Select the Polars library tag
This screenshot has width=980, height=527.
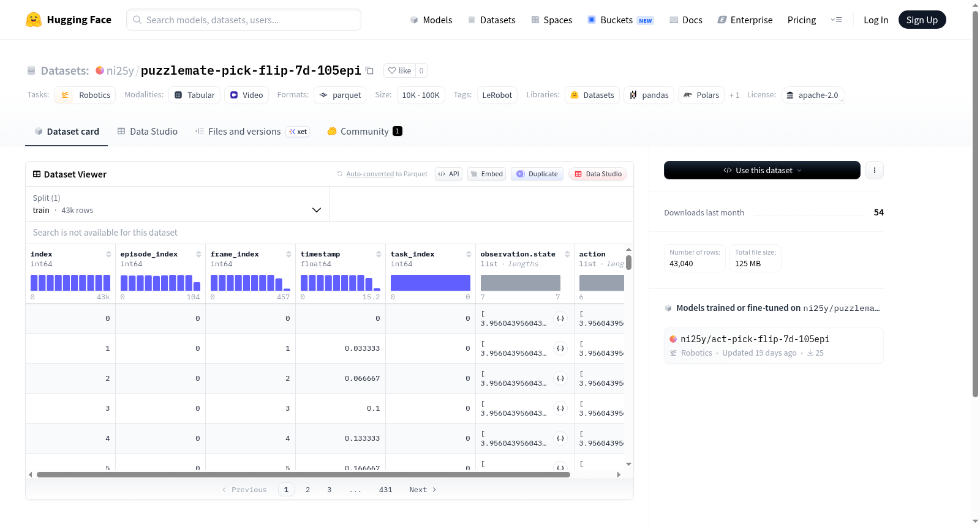point(701,95)
